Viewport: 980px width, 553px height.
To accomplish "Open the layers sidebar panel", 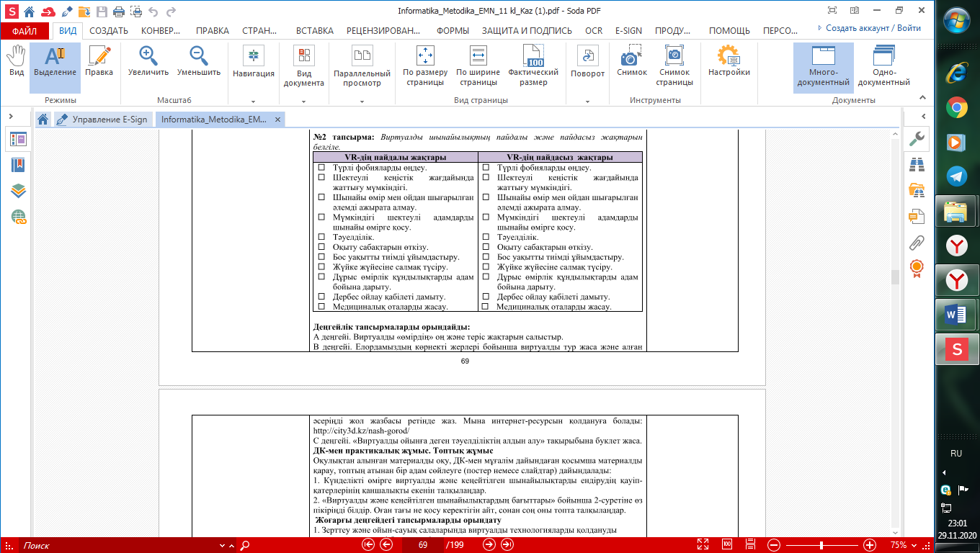I will pos(18,191).
